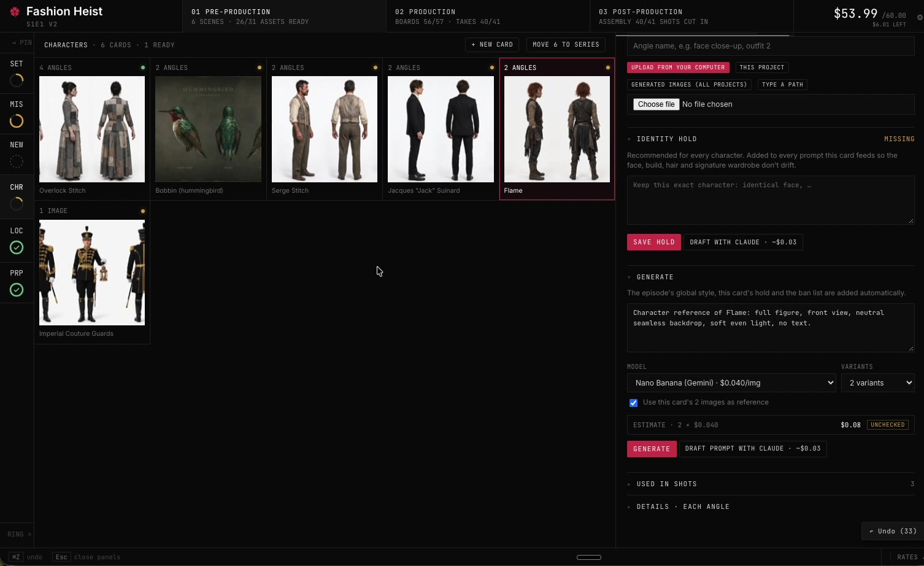
Task: Click the + New Card button
Action: [x=492, y=45]
